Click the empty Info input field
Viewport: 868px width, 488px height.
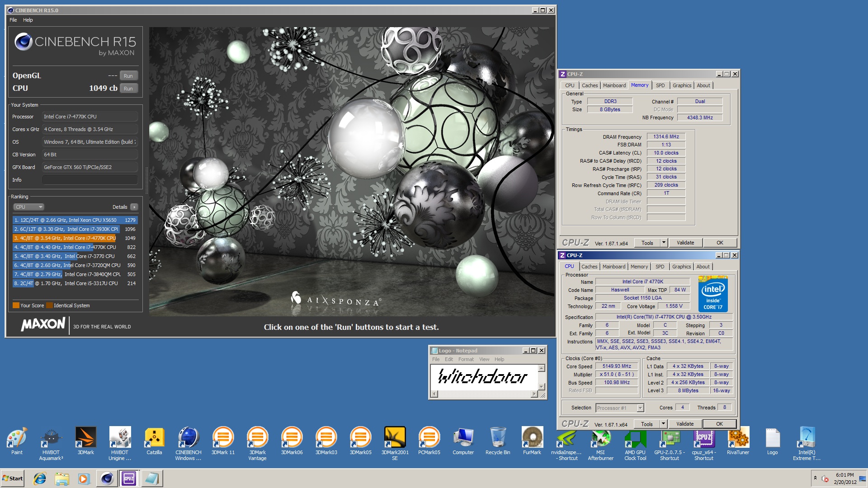pyautogui.click(x=90, y=180)
